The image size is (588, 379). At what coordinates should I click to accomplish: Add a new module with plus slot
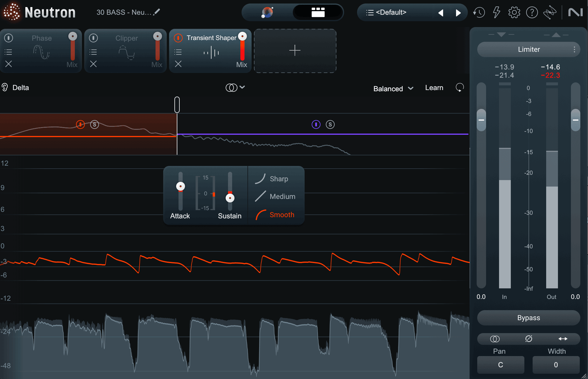coord(295,51)
